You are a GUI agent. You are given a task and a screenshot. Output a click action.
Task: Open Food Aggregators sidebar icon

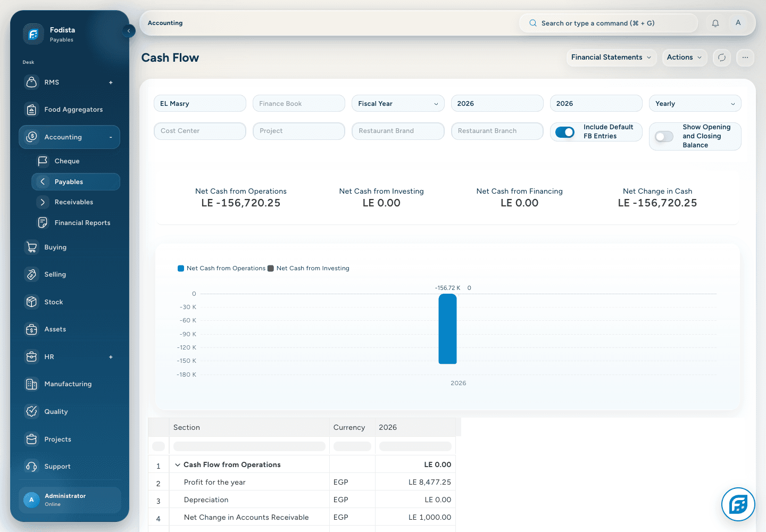click(32, 110)
